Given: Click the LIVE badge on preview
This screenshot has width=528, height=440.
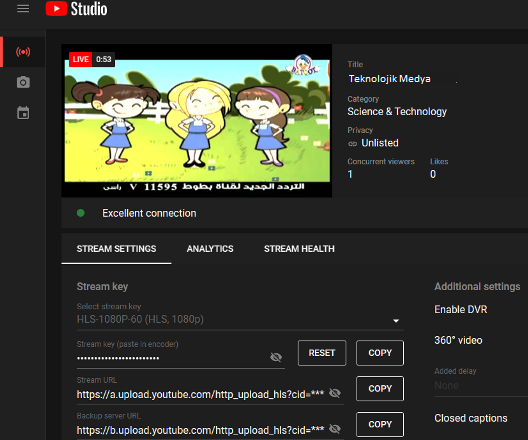Looking at the screenshot, I should 80,59.
